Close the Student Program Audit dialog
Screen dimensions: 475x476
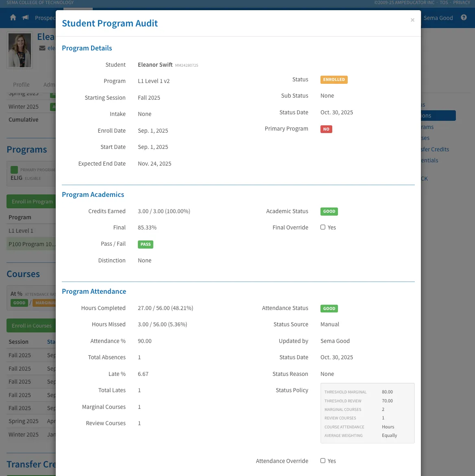point(412,20)
